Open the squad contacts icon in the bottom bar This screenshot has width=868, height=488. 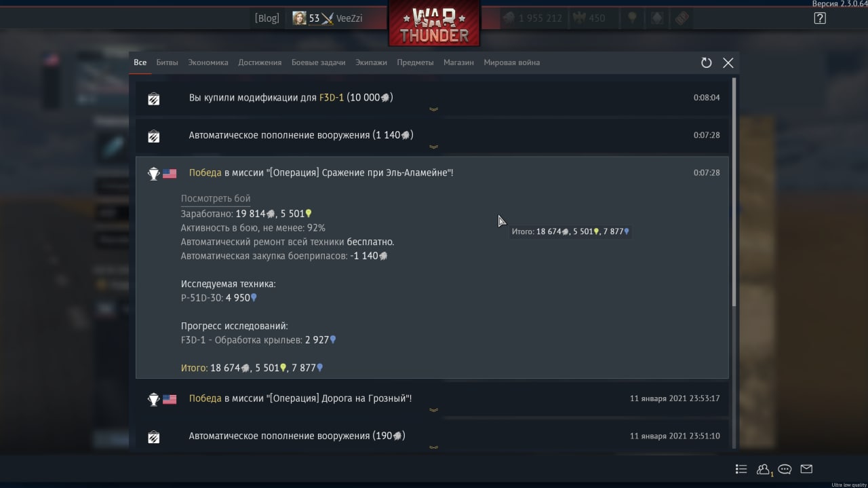click(x=764, y=469)
